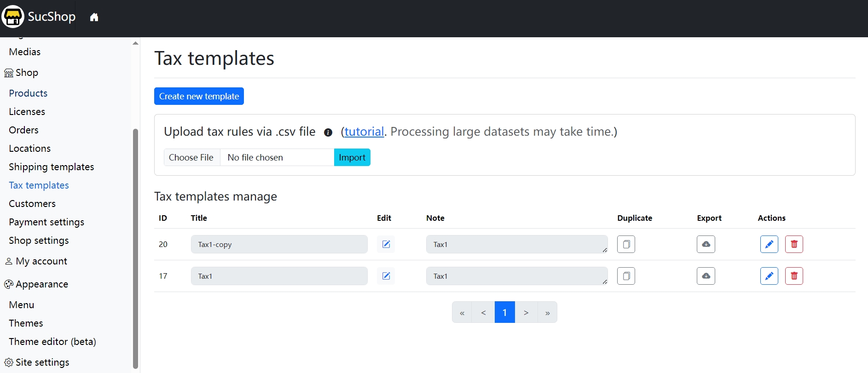The height and width of the screenshot is (373, 868).
Task: Duplicate the Tax1-copy template
Action: [x=626, y=244]
